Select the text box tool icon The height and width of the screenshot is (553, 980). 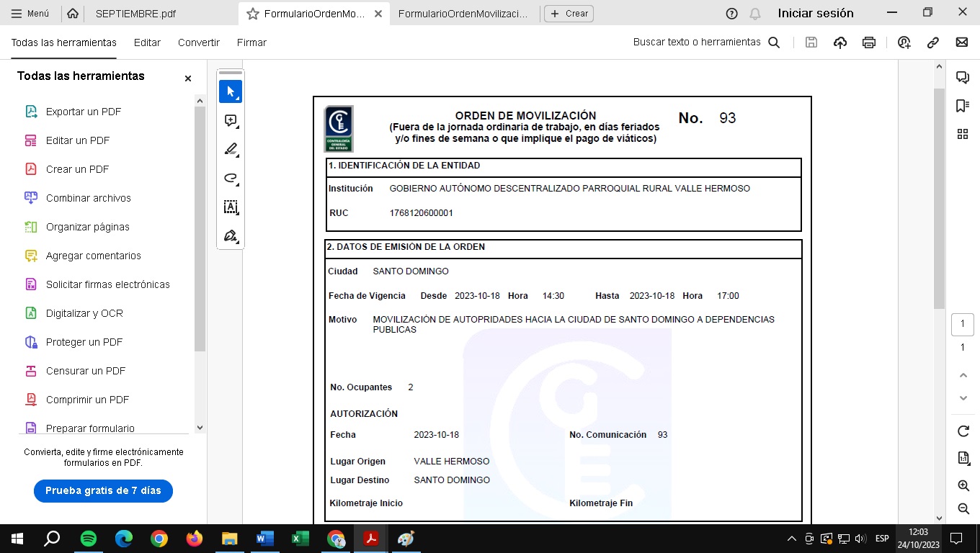[x=231, y=207]
